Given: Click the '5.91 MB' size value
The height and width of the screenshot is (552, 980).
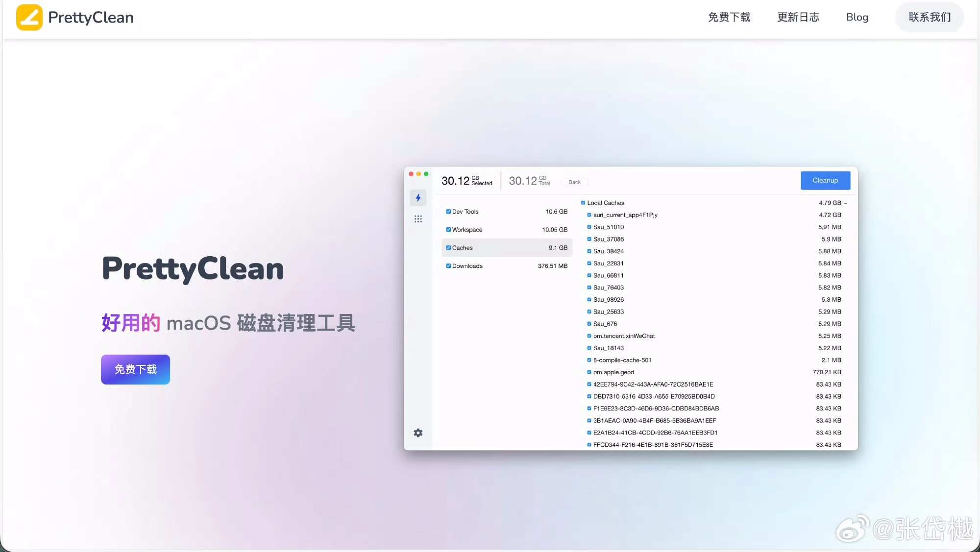Looking at the screenshot, I should [830, 227].
